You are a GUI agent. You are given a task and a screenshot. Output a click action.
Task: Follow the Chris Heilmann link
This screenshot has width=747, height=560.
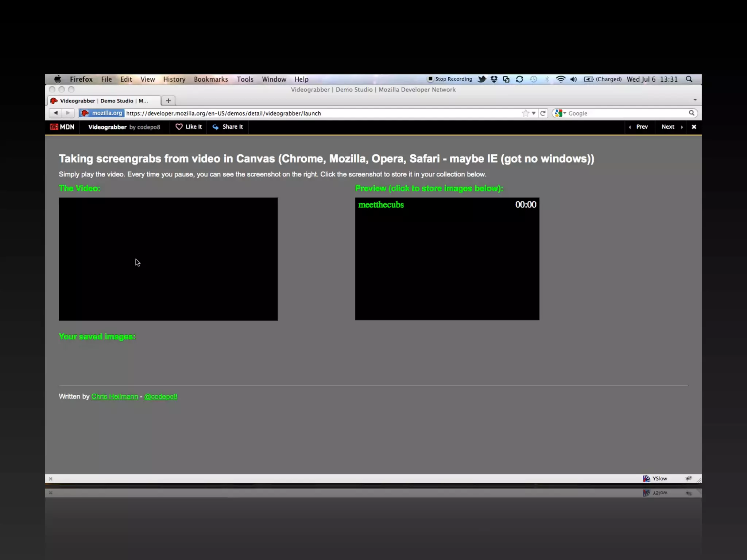[x=115, y=396]
